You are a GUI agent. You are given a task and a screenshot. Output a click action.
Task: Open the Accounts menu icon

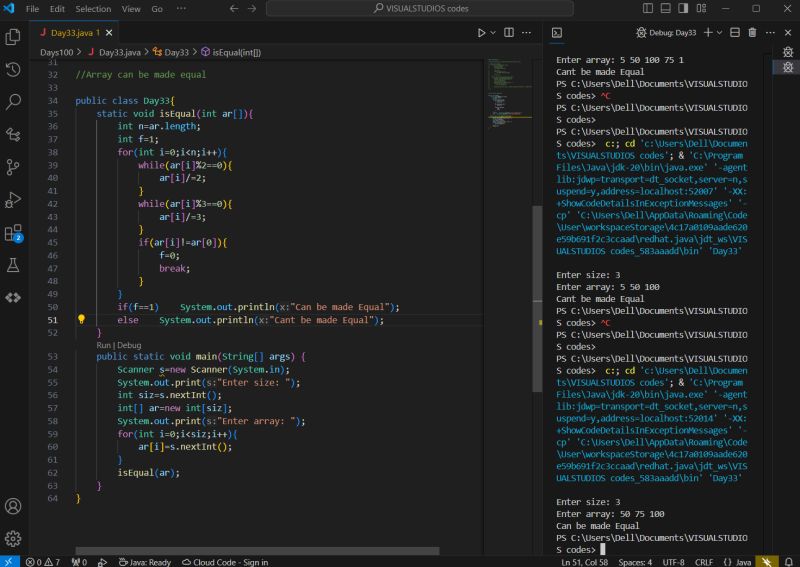(13, 506)
